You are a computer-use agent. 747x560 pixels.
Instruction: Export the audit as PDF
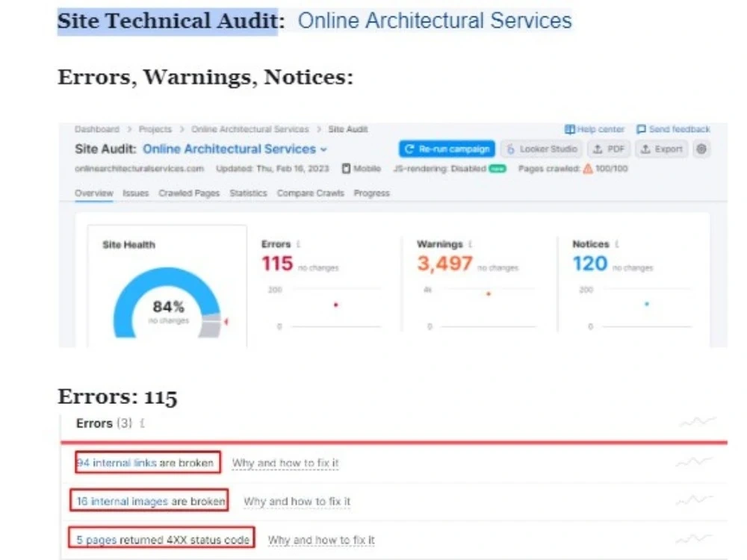pyautogui.click(x=609, y=149)
